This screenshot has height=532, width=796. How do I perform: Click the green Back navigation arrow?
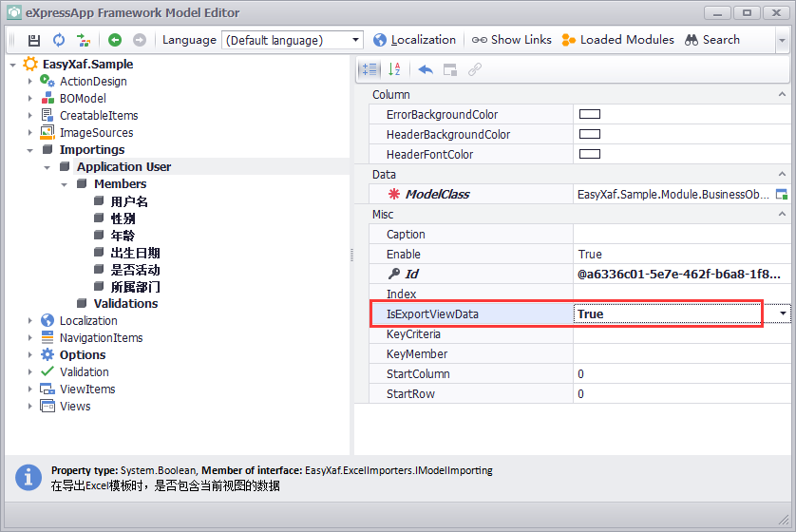(114, 40)
